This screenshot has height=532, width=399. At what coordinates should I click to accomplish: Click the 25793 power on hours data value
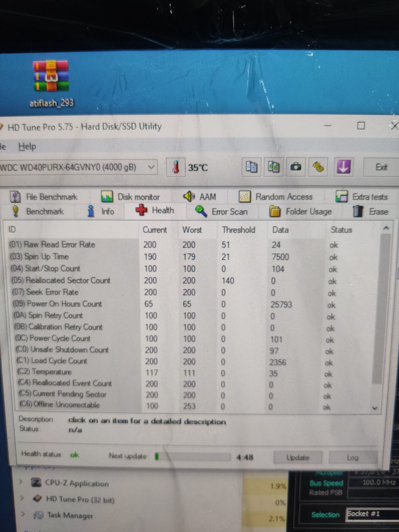click(281, 304)
